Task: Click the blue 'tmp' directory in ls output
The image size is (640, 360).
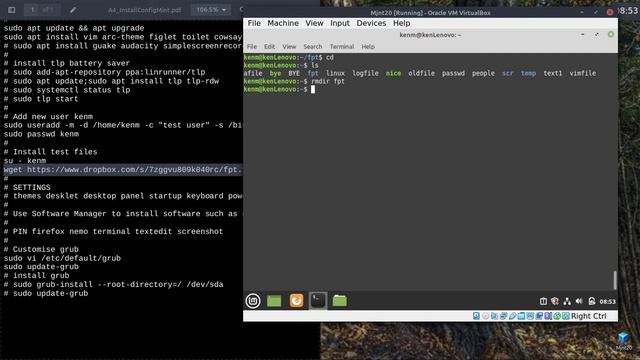Action: click(528, 73)
